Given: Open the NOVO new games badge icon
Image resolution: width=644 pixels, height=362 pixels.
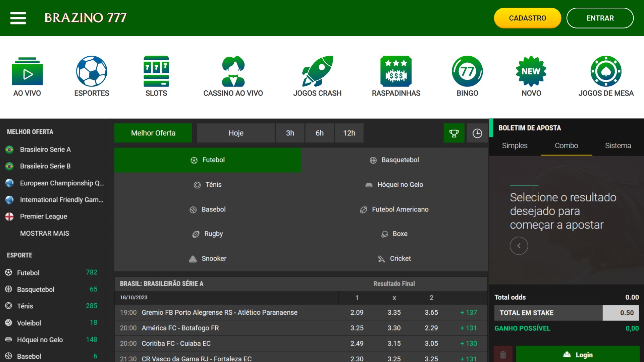Looking at the screenshot, I should point(531,71).
